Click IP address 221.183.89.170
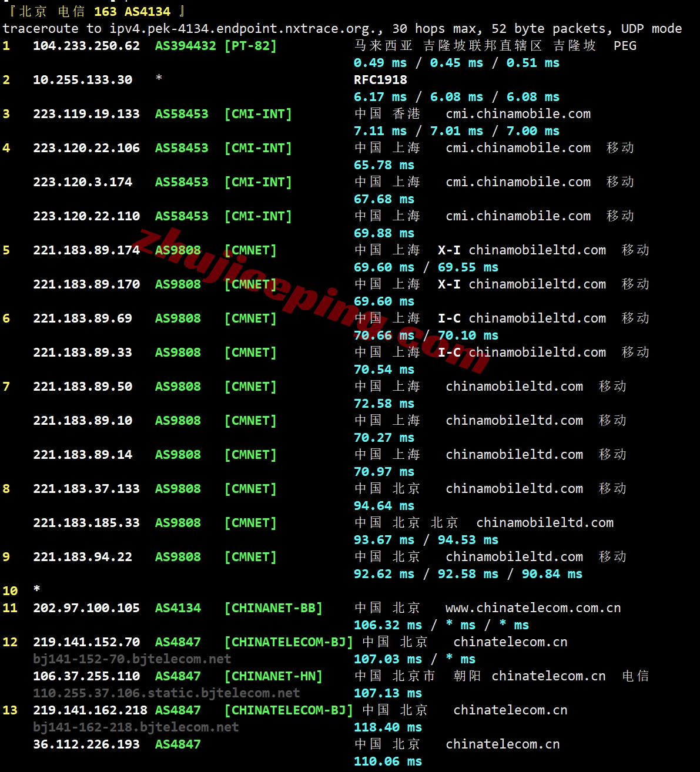The height and width of the screenshot is (772, 700). point(86,284)
